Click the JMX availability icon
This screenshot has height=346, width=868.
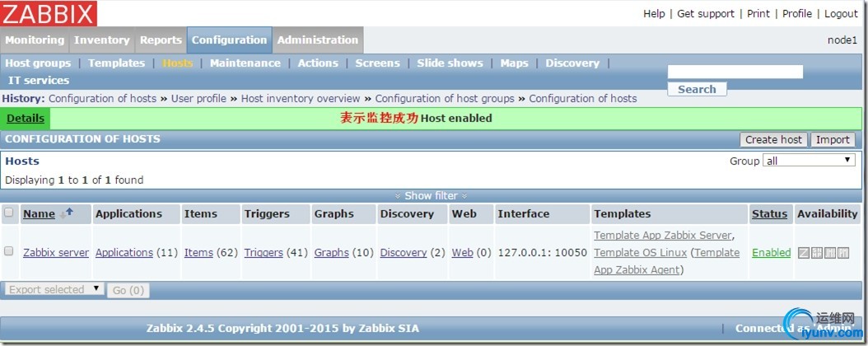pyautogui.click(x=830, y=253)
